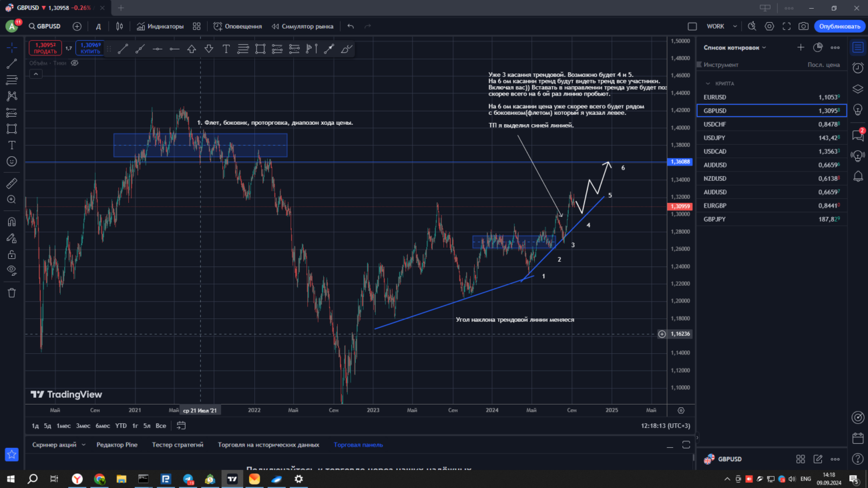
Task: Open chats icon with badge 2
Action: point(858,134)
